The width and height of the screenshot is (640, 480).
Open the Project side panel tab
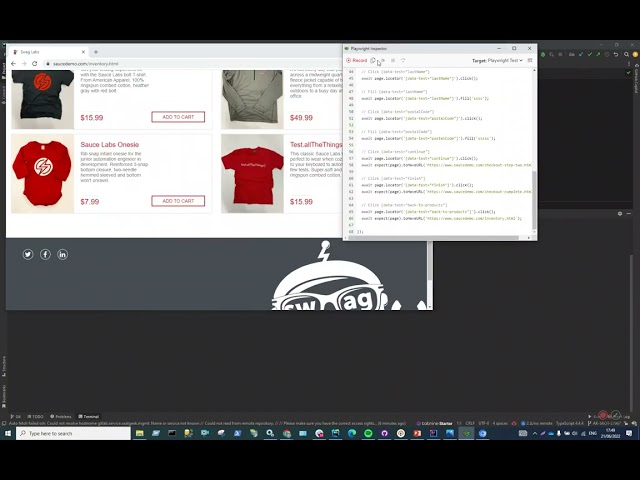click(x=3, y=69)
